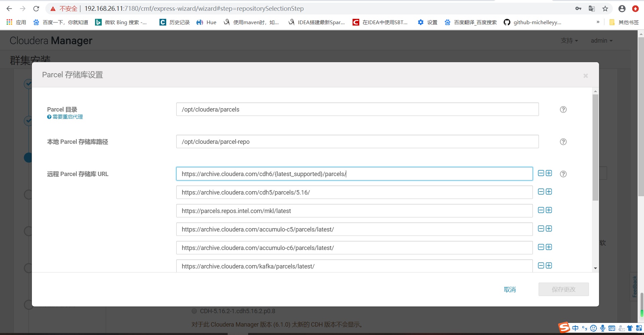Screen dimensions: 644x335
Task: Remove the kafka parcels URL row
Action: (x=541, y=265)
